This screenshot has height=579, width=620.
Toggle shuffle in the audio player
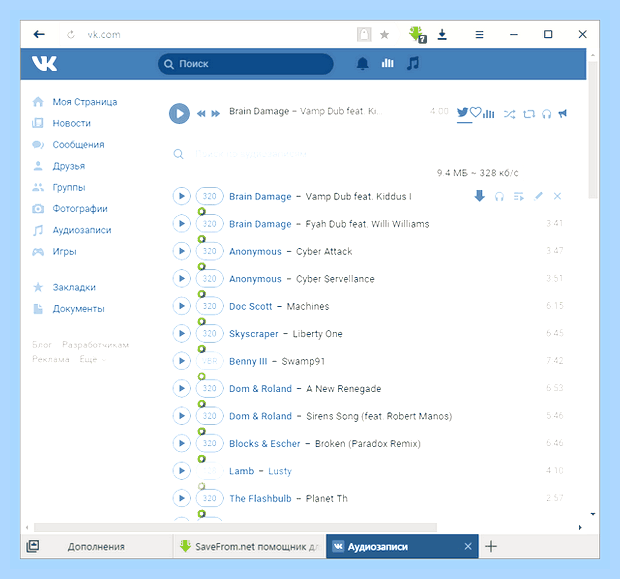coord(509,114)
